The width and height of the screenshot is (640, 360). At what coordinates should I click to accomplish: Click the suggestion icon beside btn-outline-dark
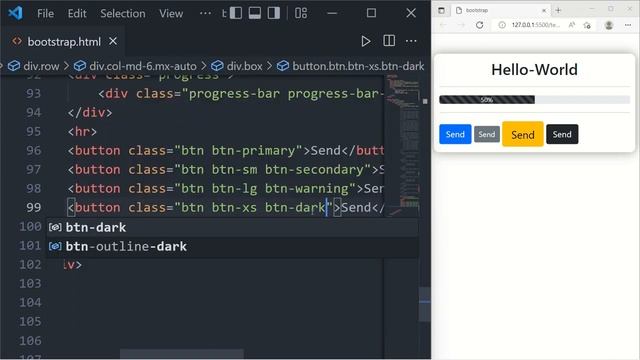pyautogui.click(x=55, y=247)
